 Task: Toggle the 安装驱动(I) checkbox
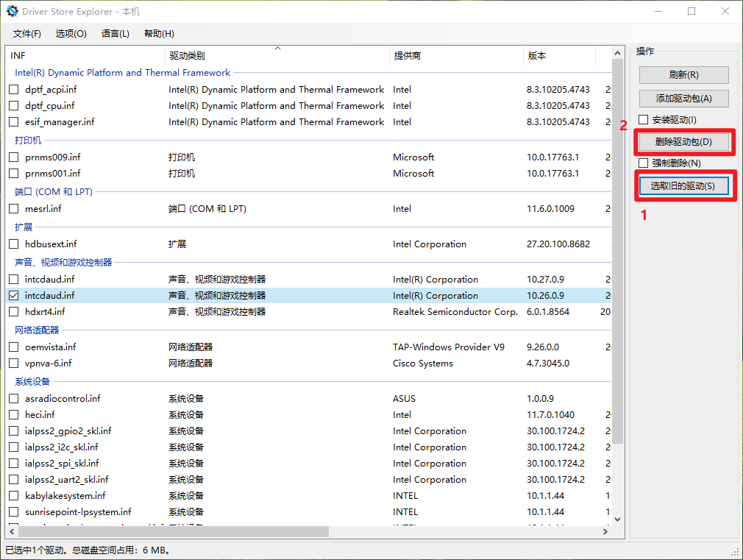[x=644, y=120]
